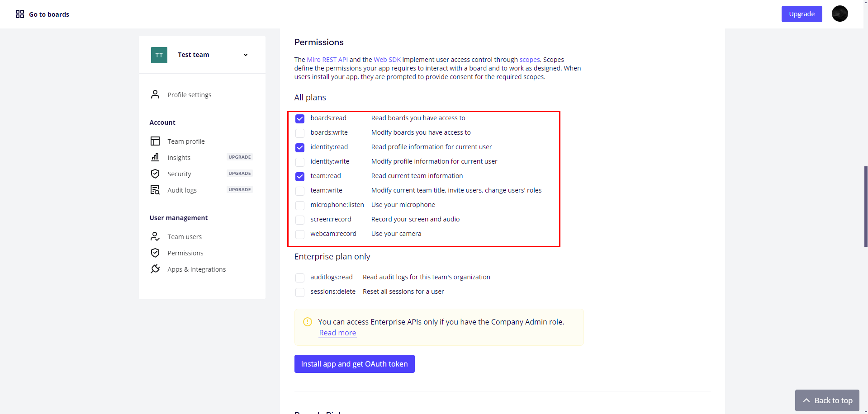Enable the boards:write scope
The image size is (868, 414).
click(x=300, y=133)
